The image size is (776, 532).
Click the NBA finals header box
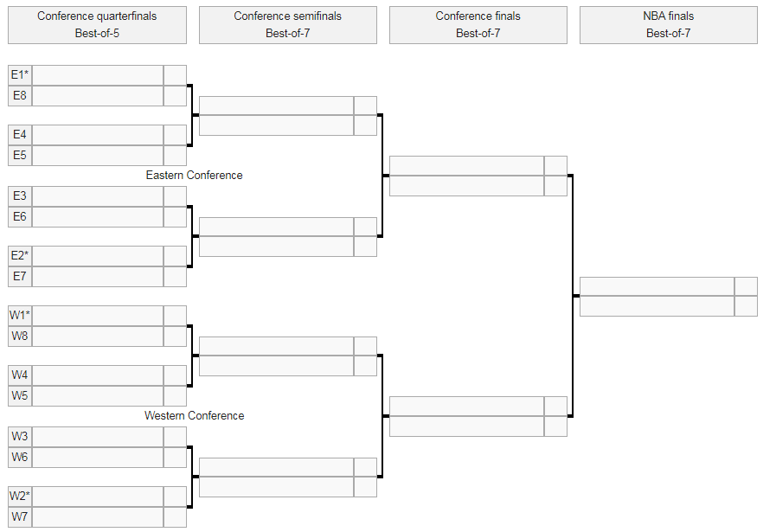668,25
